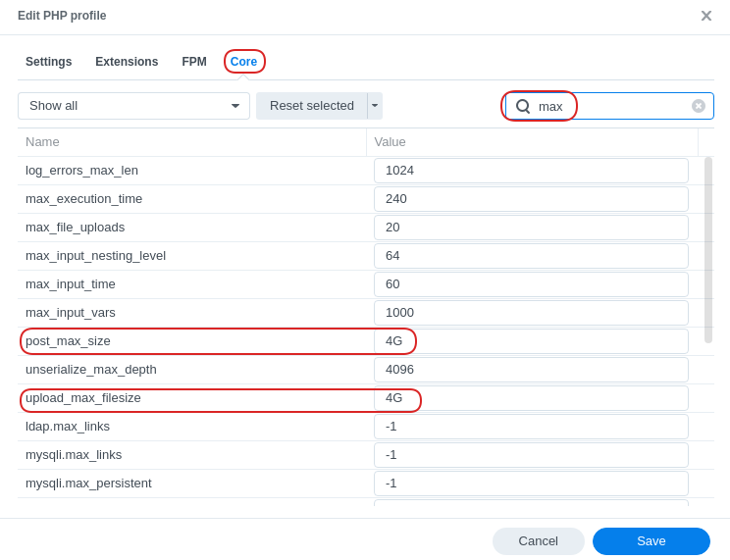Open the Extensions tab
The image size is (730, 560).
click(127, 62)
